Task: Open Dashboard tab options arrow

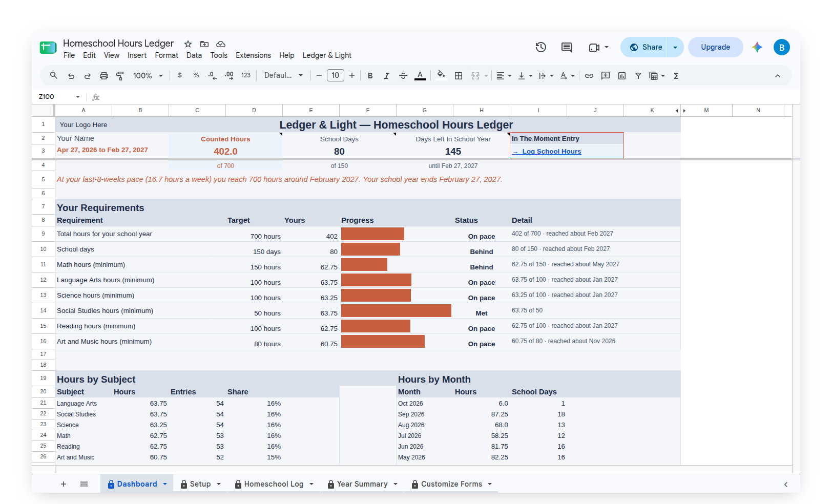Action: coord(165,484)
